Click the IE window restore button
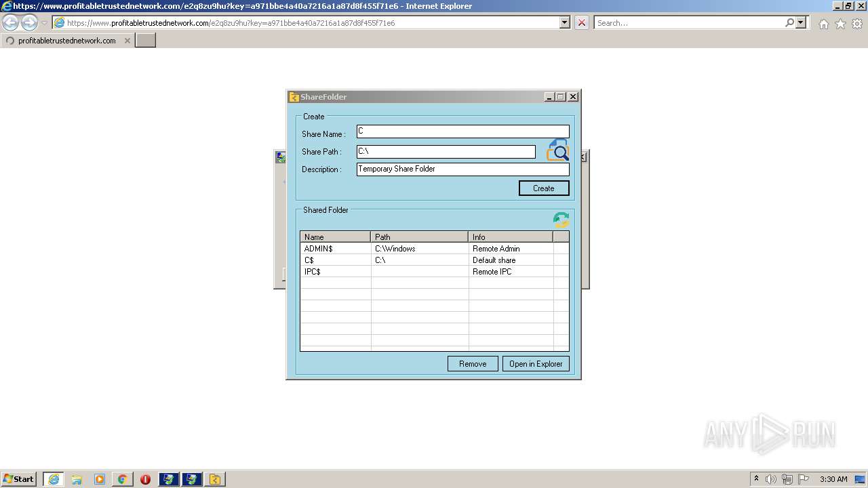The image size is (868, 488). [848, 5]
